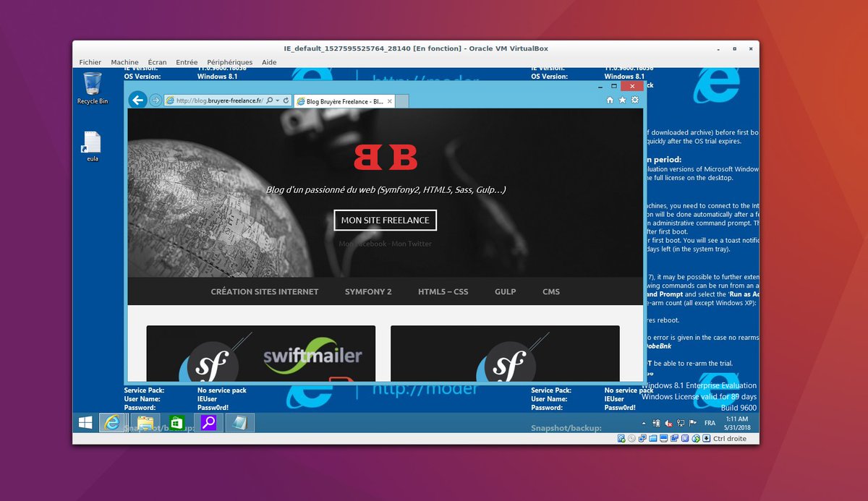
Task: Close the Blog Bruyère Freelance tab
Action: tap(389, 102)
